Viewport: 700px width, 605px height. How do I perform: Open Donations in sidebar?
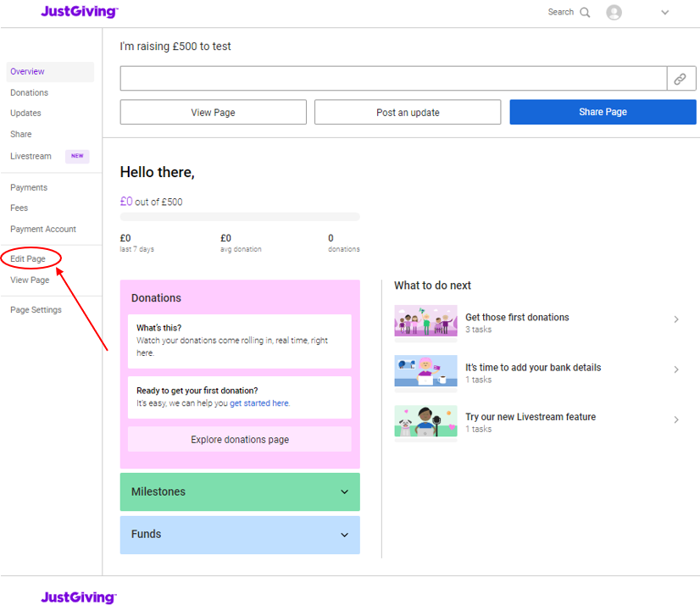[29, 93]
